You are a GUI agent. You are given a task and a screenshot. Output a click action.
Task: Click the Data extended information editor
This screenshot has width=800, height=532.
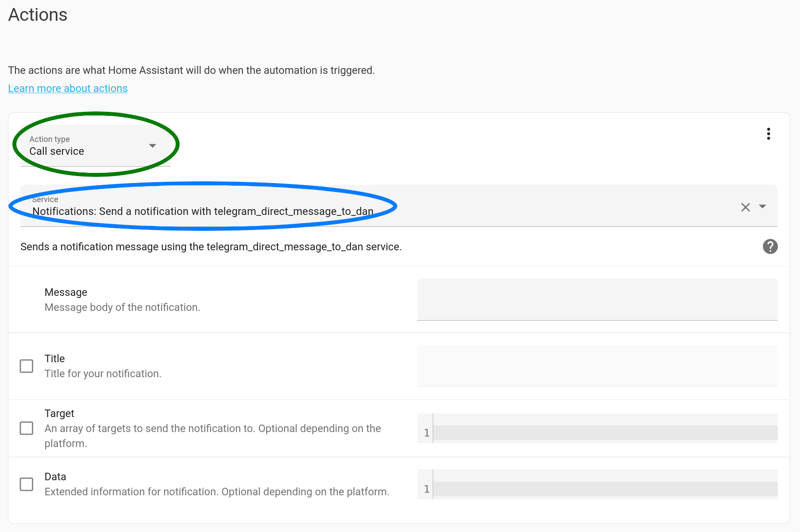point(605,489)
